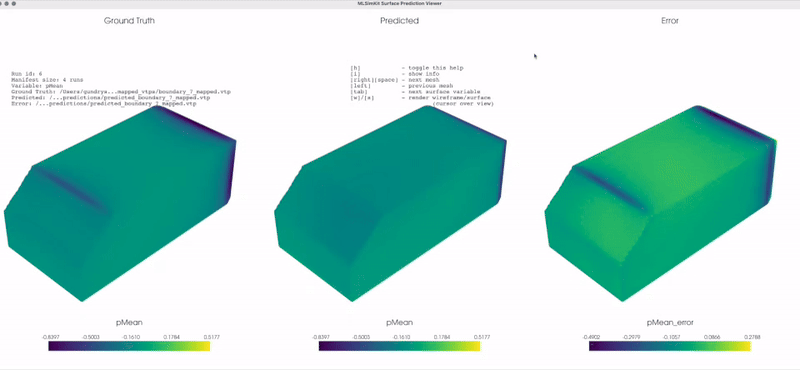
Task: Click the pMean_error scale title
Action: point(670,323)
